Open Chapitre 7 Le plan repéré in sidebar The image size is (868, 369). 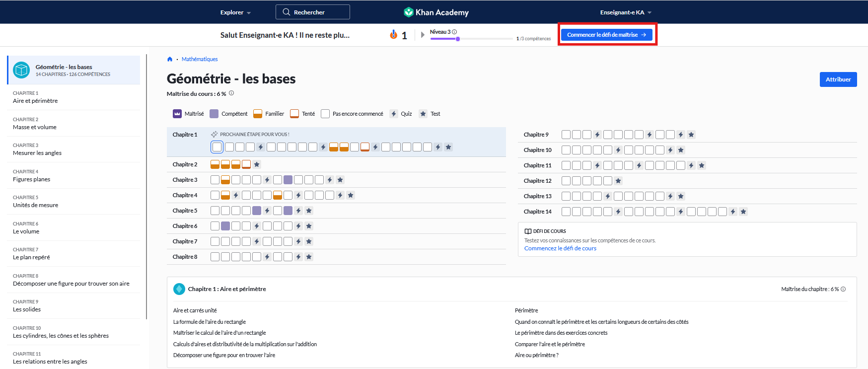tap(73, 254)
